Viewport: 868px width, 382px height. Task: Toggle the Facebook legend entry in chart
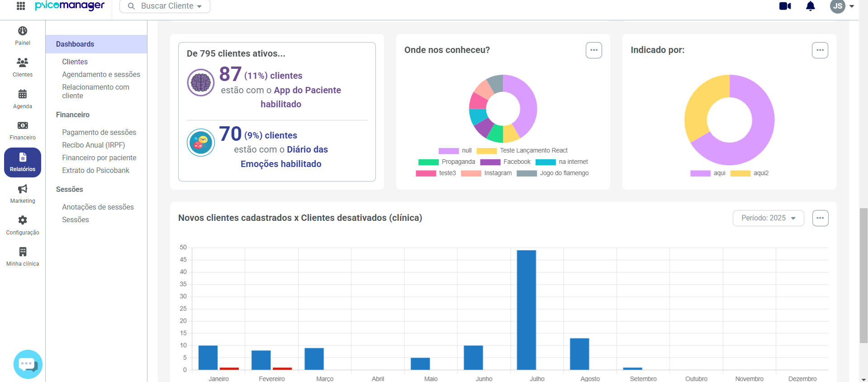(505, 162)
